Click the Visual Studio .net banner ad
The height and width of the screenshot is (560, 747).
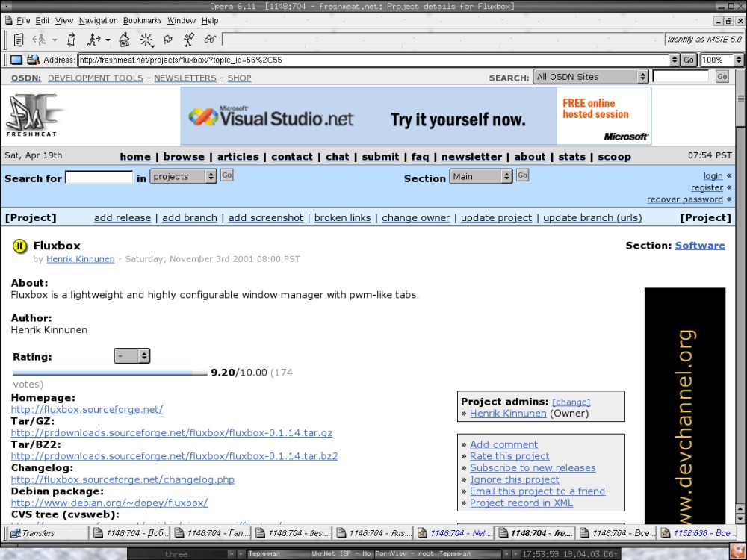pos(415,116)
